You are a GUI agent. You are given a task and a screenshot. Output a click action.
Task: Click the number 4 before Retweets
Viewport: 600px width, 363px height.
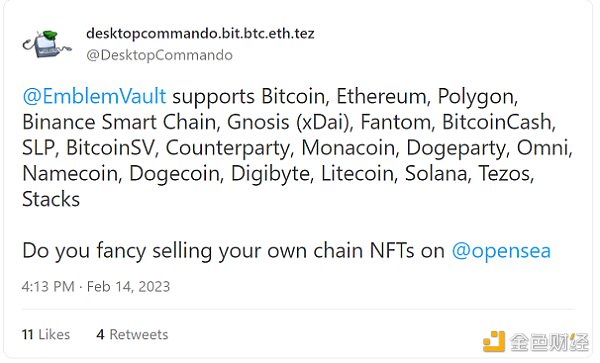click(100, 335)
